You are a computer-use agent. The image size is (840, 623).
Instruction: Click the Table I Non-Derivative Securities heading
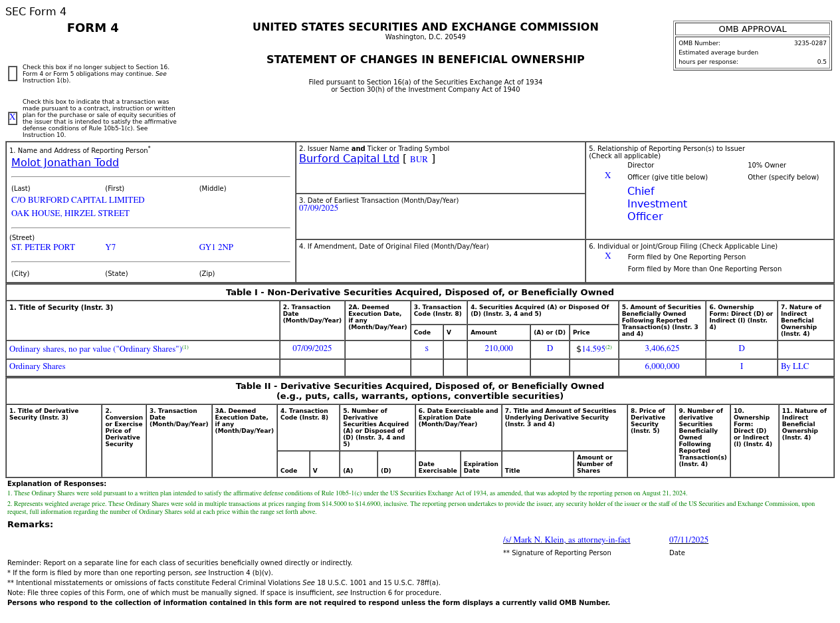pos(420,293)
